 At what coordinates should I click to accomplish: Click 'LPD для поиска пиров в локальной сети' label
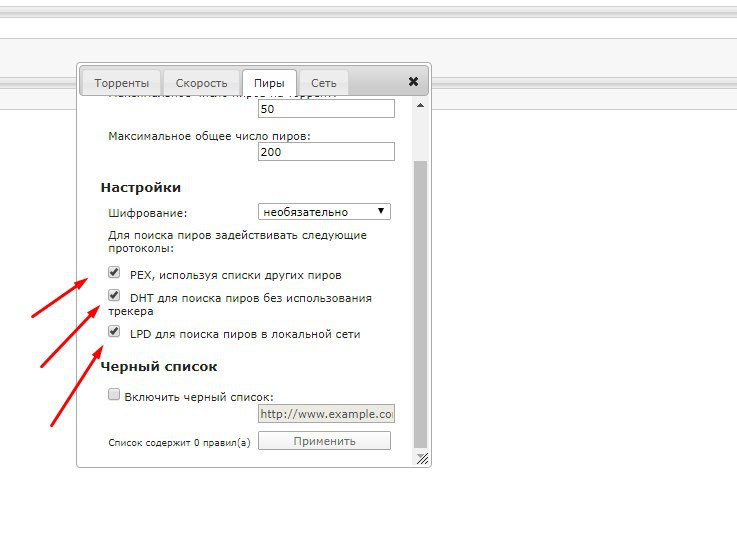coord(245,335)
